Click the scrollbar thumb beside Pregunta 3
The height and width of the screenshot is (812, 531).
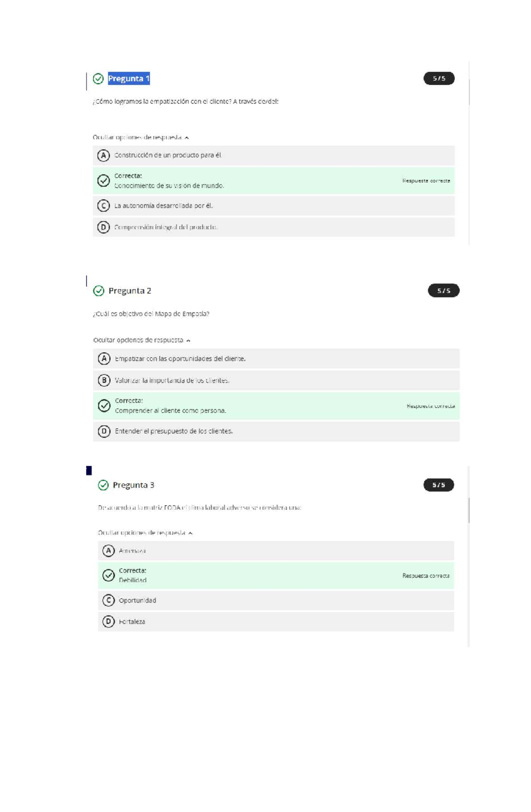tap(469, 510)
